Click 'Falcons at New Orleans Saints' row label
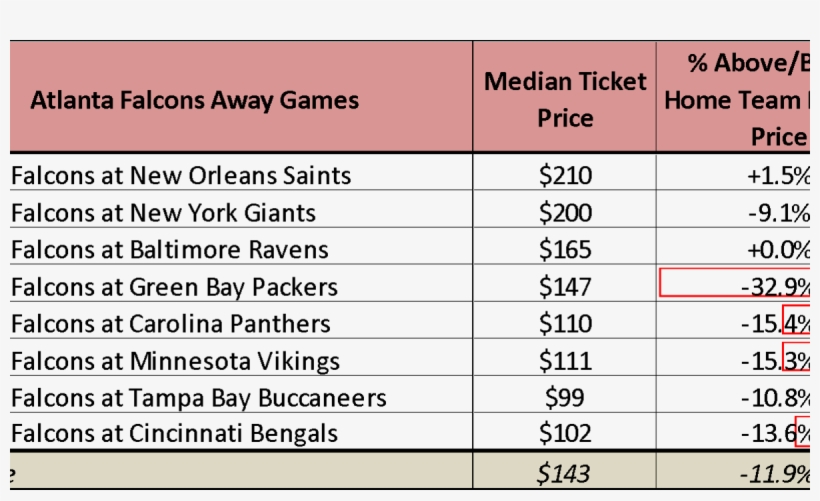The height and width of the screenshot is (501, 820). point(181,176)
